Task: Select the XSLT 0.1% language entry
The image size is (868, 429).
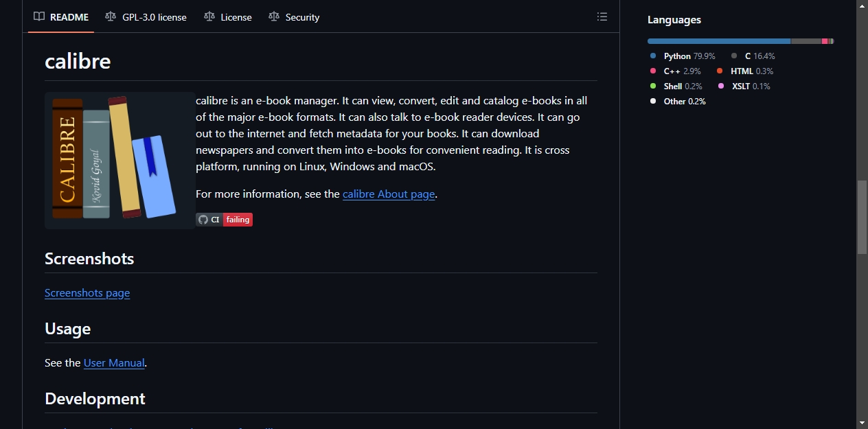Action: click(744, 86)
